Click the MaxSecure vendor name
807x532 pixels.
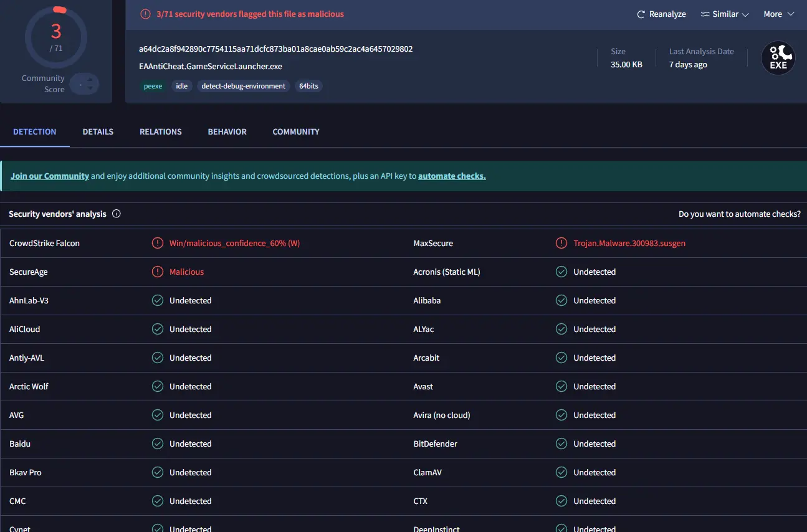click(433, 243)
